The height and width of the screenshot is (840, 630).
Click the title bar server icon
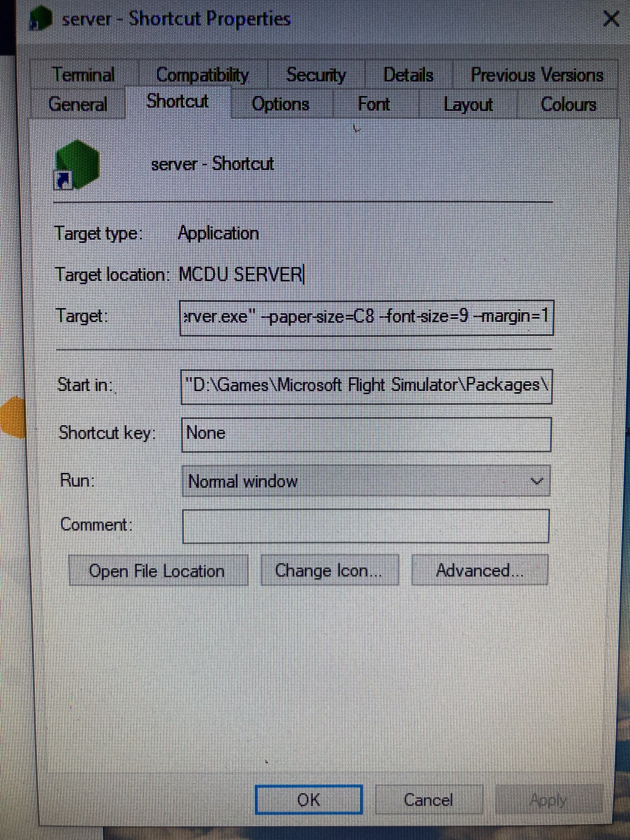pyautogui.click(x=41, y=18)
